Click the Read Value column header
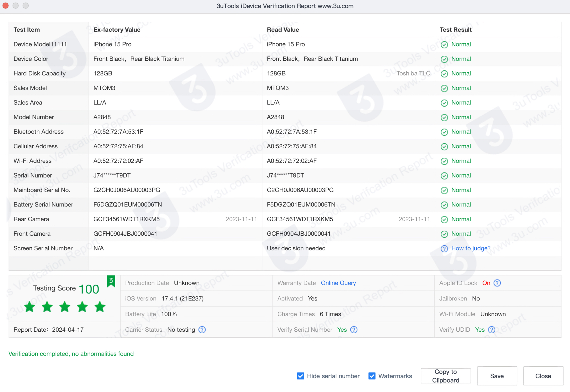Viewport: 570px width, 392px height. coord(283,30)
